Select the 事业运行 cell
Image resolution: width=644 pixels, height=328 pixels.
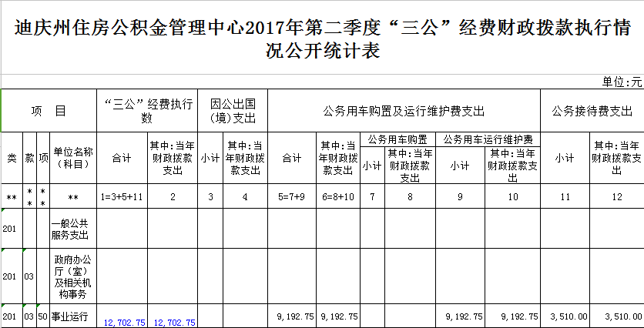click(71, 316)
